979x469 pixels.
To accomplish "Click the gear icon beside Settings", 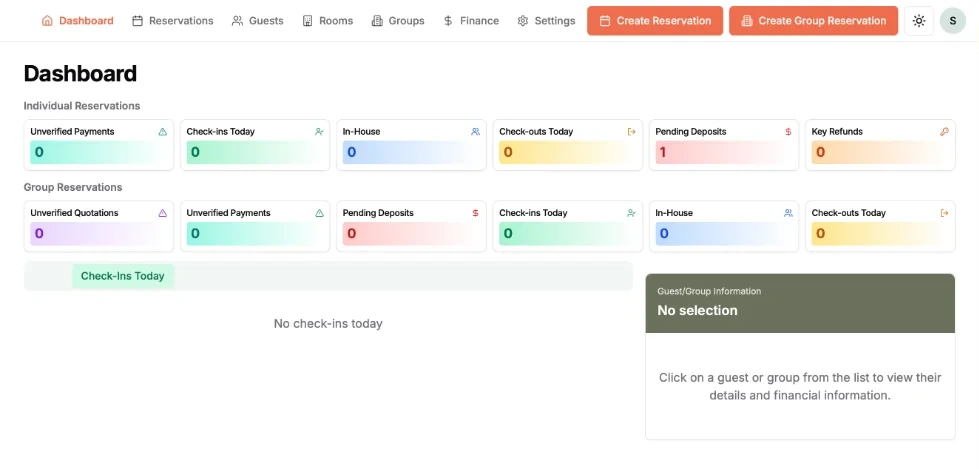I will [523, 21].
